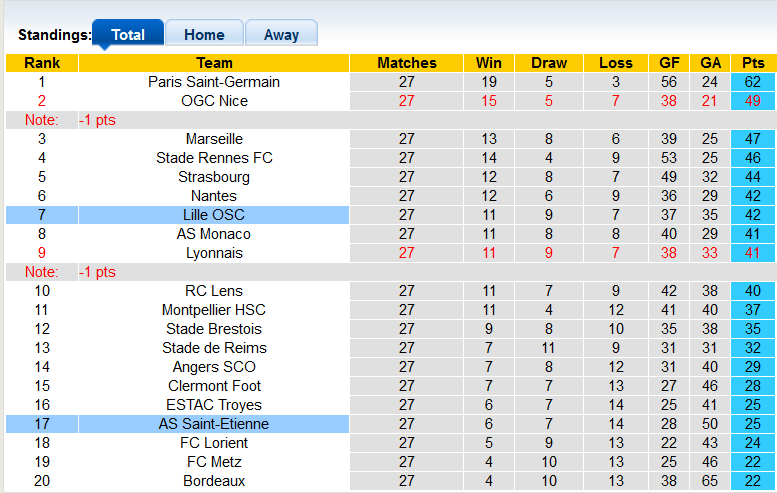Select RC Lens in the table

coord(214,291)
